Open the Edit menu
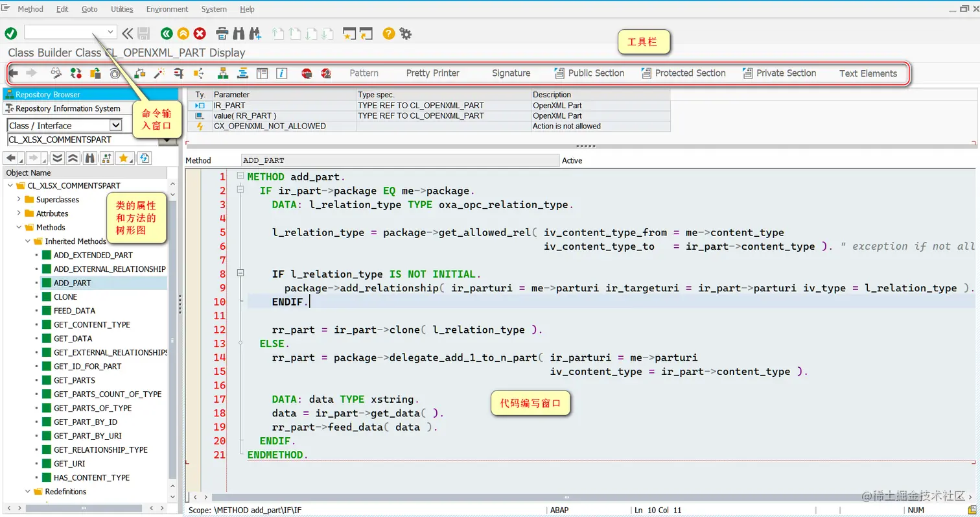This screenshot has height=517, width=980. pyautogui.click(x=62, y=9)
